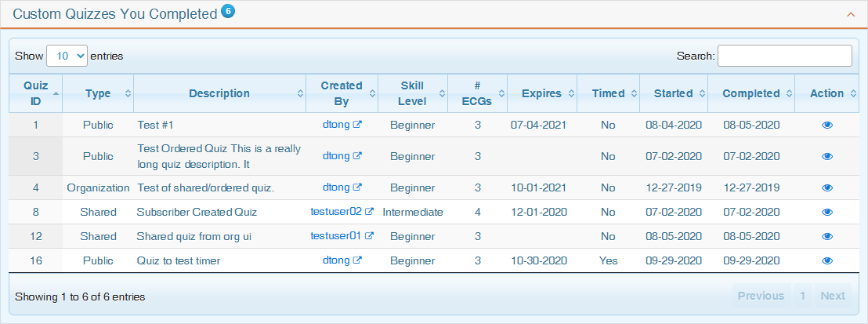The height and width of the screenshot is (324, 868).
Task: View quiz 3 using its eye icon
Action: [827, 156]
